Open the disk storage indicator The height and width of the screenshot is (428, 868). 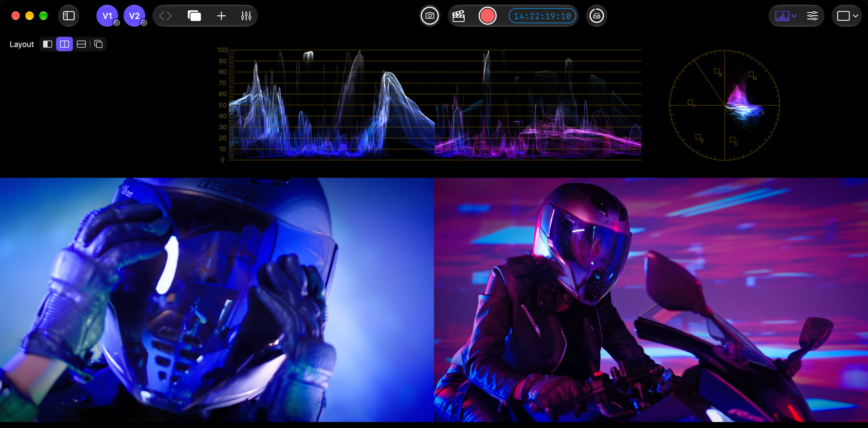[x=597, y=16]
